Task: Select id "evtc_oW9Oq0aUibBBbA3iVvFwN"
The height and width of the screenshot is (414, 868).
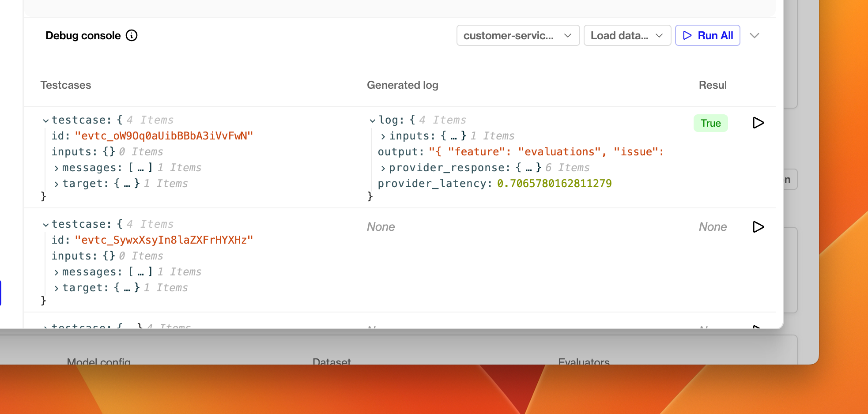Action: point(164,136)
